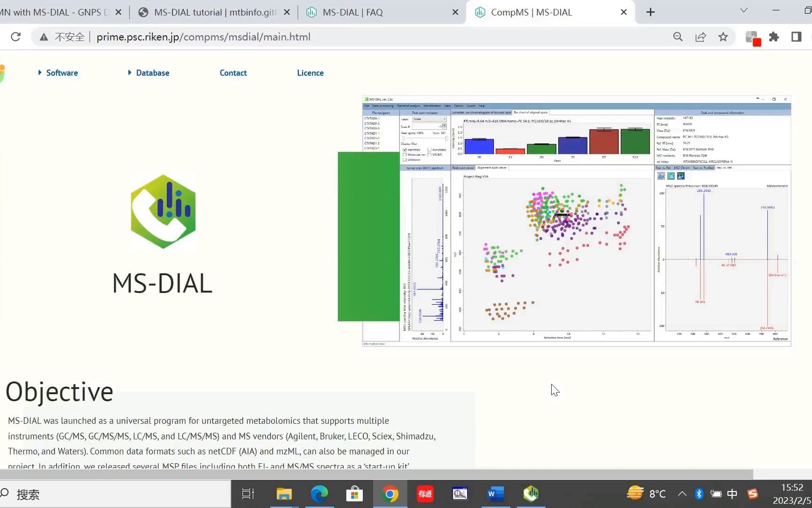This screenshot has height=508, width=812.
Task: Click the bookmark star icon
Action: pyautogui.click(x=723, y=37)
